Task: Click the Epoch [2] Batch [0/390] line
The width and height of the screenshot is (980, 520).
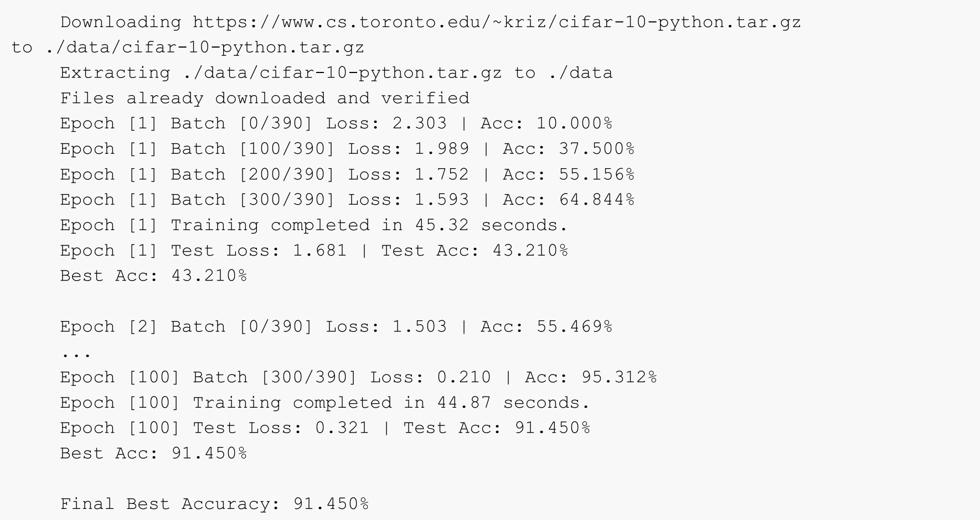Action: click(336, 326)
